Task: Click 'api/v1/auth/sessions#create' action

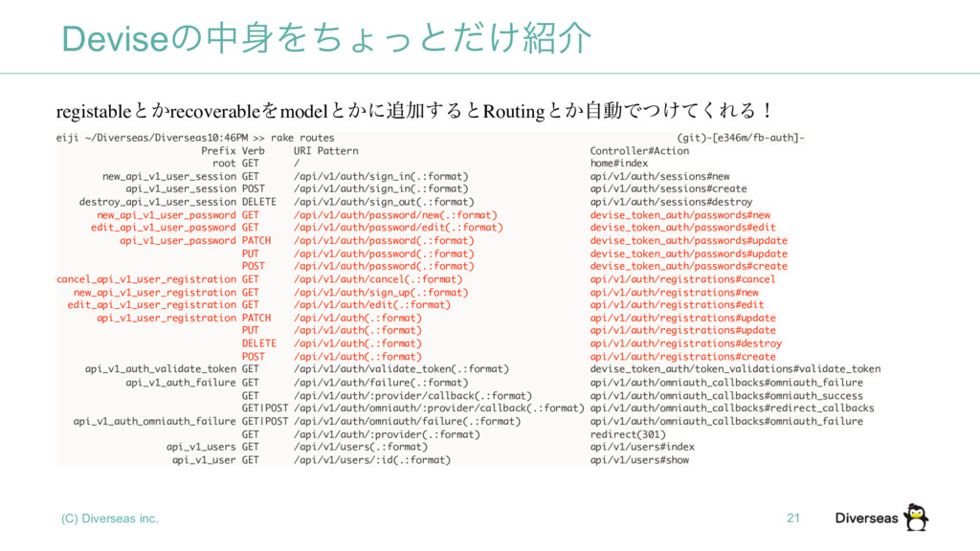Action: [668, 188]
